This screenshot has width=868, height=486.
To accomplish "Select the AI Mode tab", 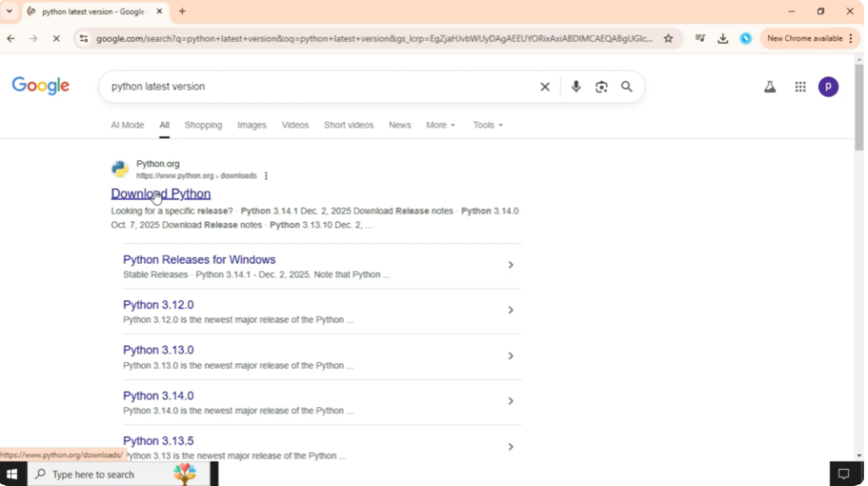I will (127, 125).
